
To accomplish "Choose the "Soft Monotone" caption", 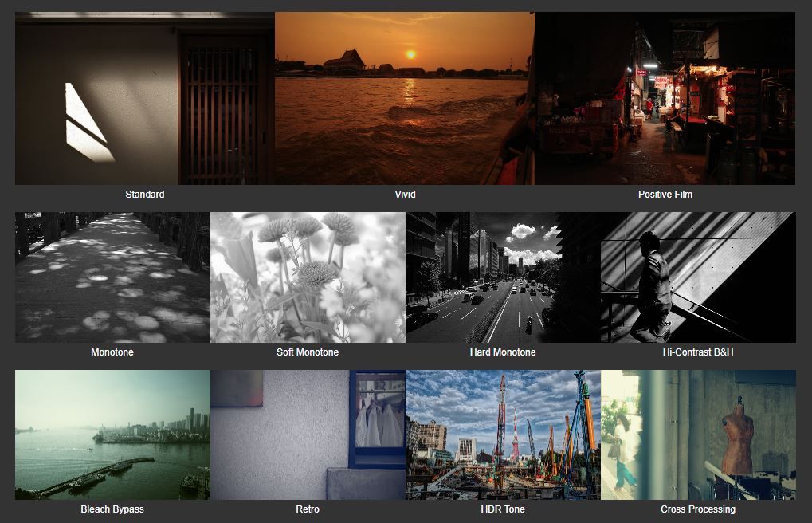I will tap(308, 352).
